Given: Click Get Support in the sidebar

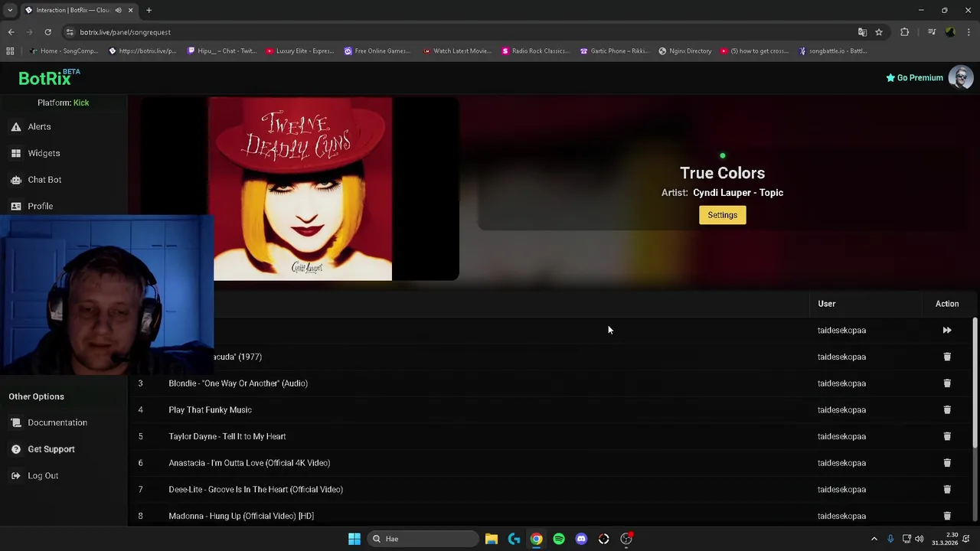Looking at the screenshot, I should (51, 449).
